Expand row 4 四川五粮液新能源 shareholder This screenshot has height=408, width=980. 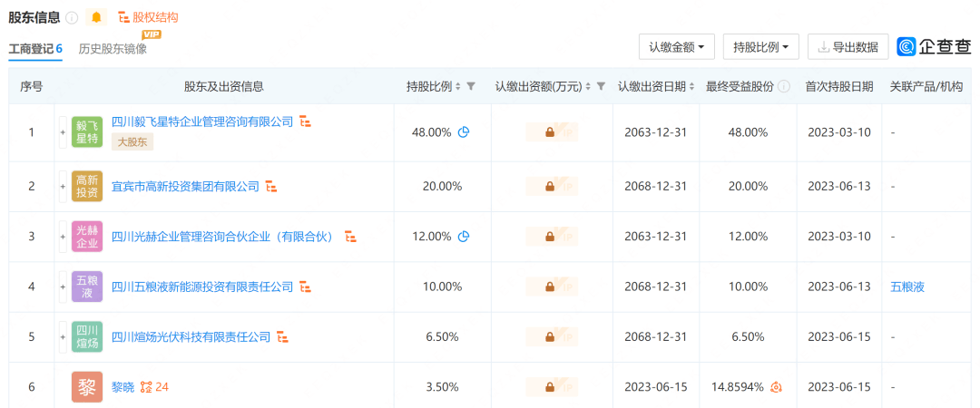point(63,287)
